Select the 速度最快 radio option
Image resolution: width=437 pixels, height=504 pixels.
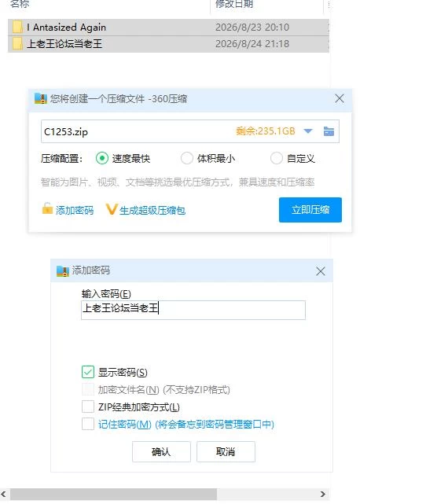[102, 158]
